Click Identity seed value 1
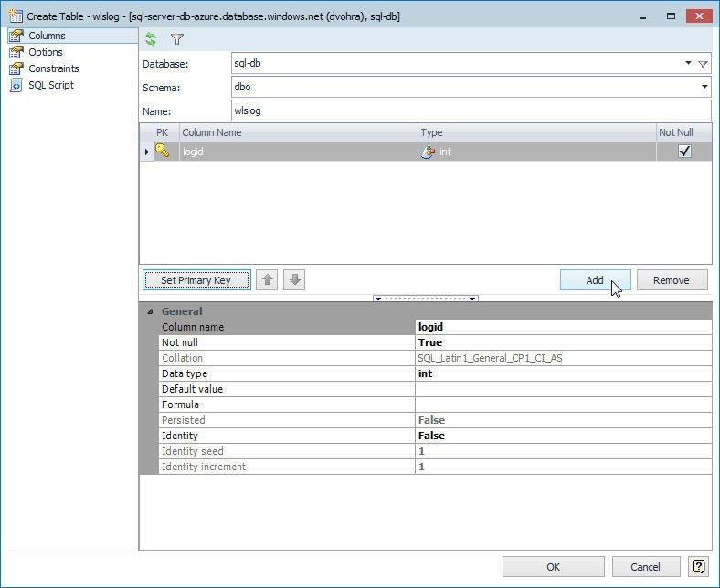Image resolution: width=720 pixels, height=588 pixels. (x=564, y=451)
